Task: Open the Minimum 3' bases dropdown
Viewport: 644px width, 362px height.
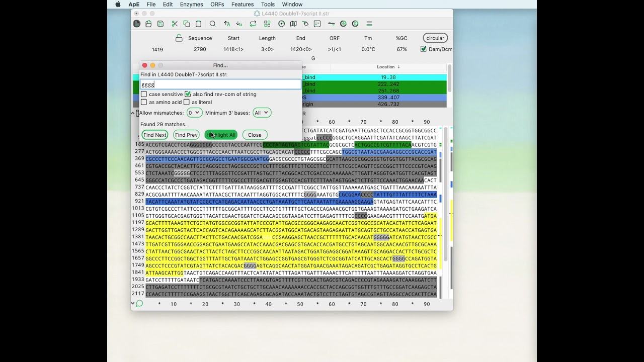Action: click(262, 113)
